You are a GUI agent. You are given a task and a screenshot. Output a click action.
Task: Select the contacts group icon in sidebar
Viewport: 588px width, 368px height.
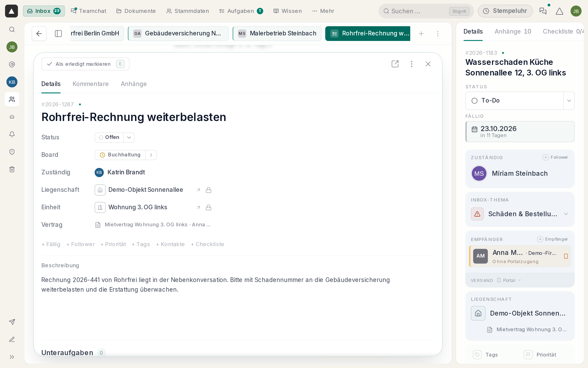[x=12, y=99]
